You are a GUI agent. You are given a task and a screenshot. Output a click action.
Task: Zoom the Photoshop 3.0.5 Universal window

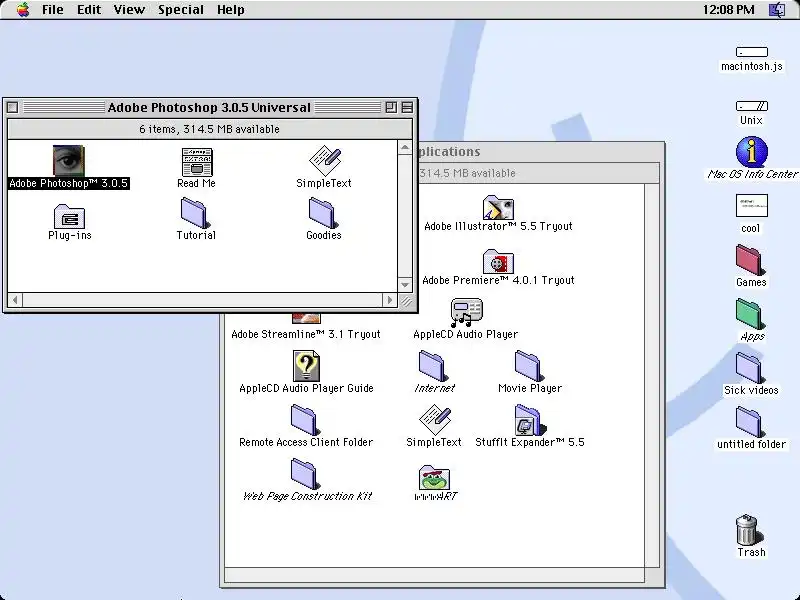tap(391, 108)
